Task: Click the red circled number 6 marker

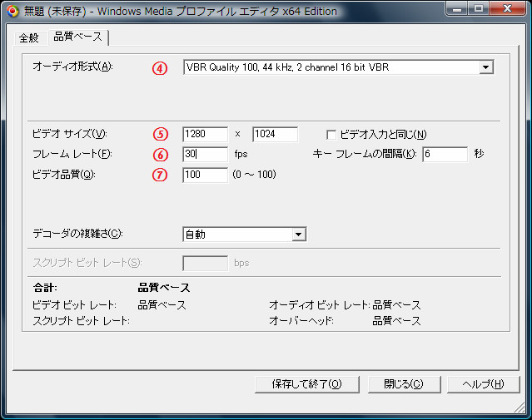Action: click(x=160, y=154)
